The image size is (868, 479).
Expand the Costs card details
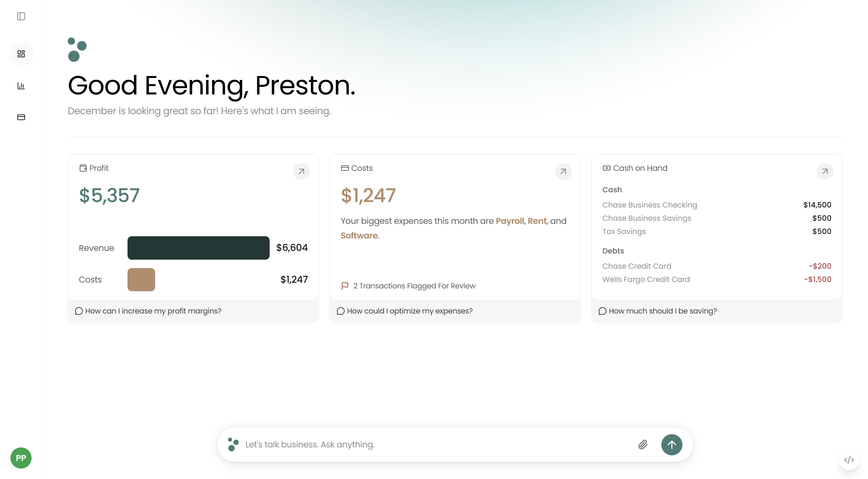tap(563, 171)
